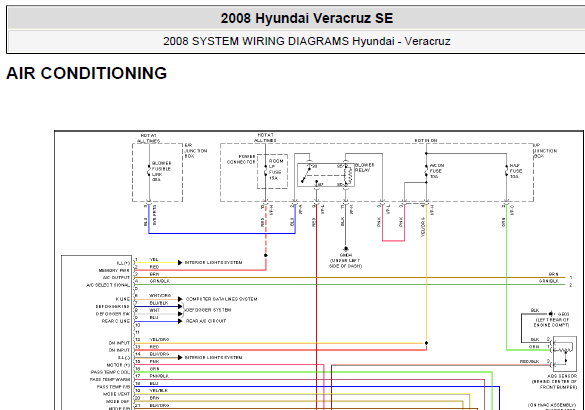Image resolution: width=585 pixels, height=410 pixels.
Task: Click the "REAR C LINE" pin label
Action: point(116,321)
